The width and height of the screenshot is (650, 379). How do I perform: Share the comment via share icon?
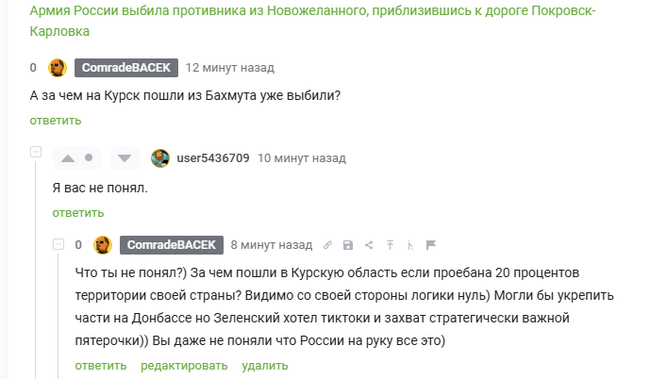369,245
